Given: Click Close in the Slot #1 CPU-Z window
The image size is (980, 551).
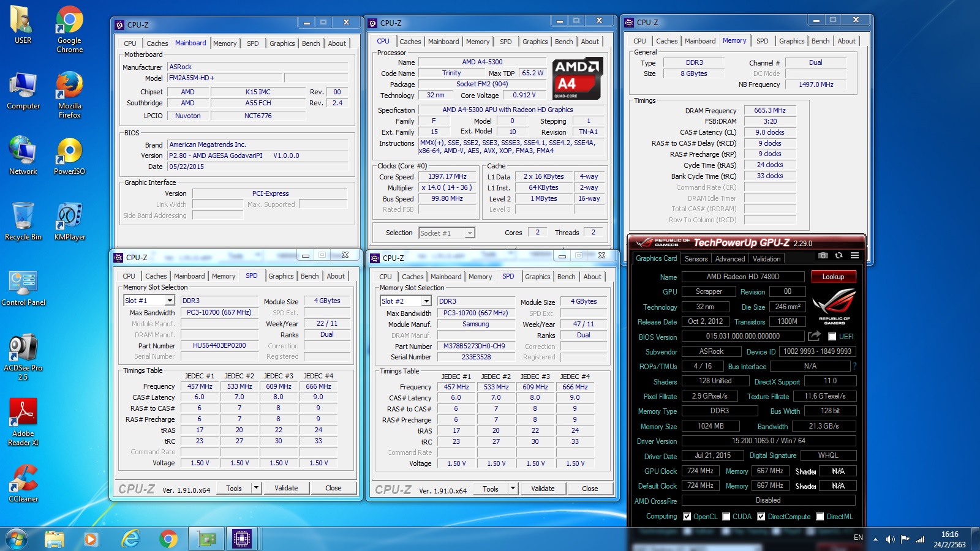Looking at the screenshot, I should [333, 488].
